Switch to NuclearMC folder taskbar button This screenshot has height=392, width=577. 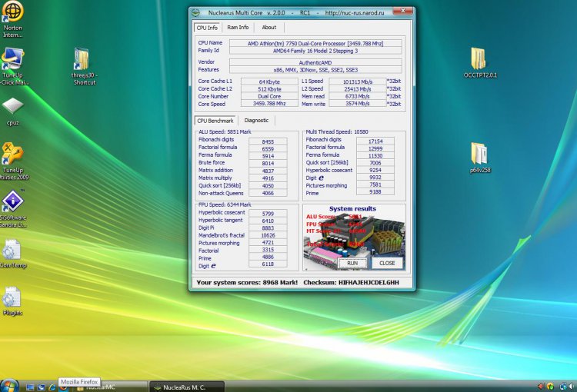(x=110, y=387)
